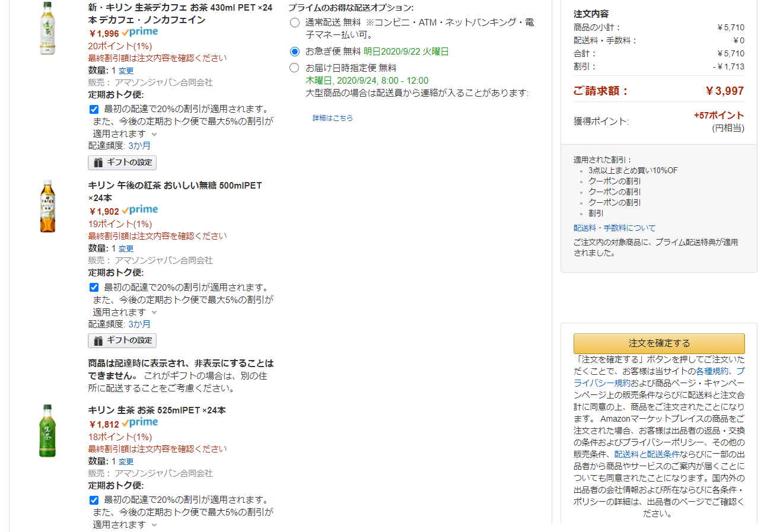Image resolution: width=764 pixels, height=532 pixels.
Task: Click the 明日2020/9/22 火曜日 delivery date
Action: coord(406,52)
